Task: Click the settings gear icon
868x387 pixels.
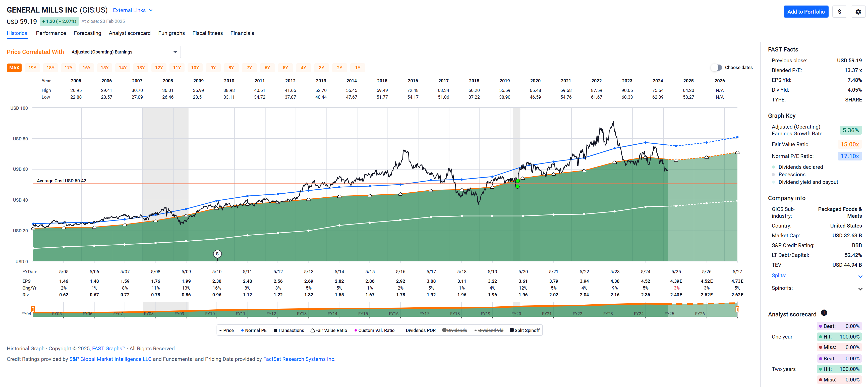Action: 858,12
